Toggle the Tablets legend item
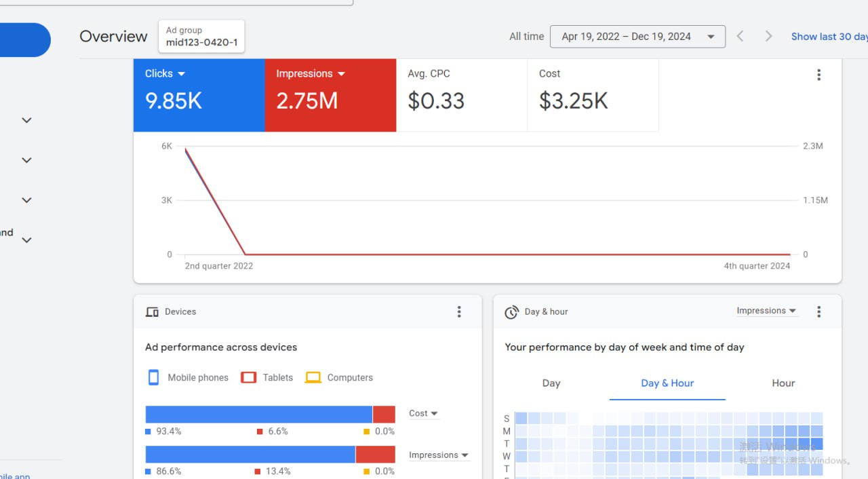The width and height of the screenshot is (868, 479). pos(267,377)
